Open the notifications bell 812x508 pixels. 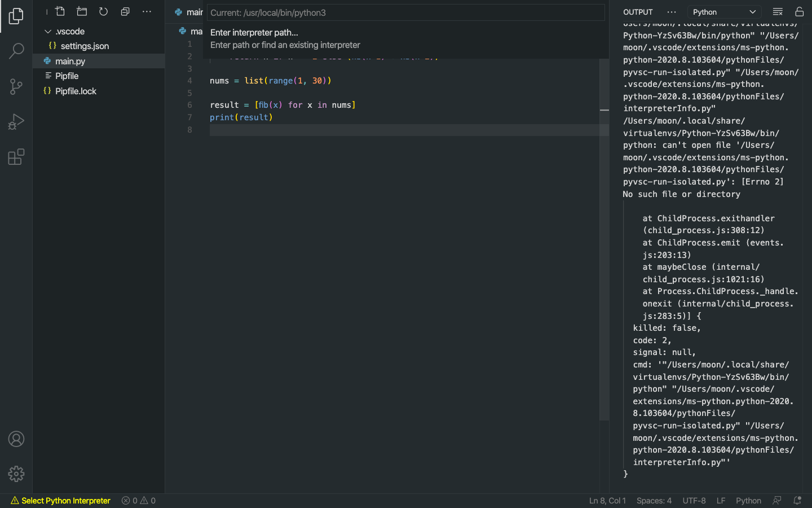[797, 500]
